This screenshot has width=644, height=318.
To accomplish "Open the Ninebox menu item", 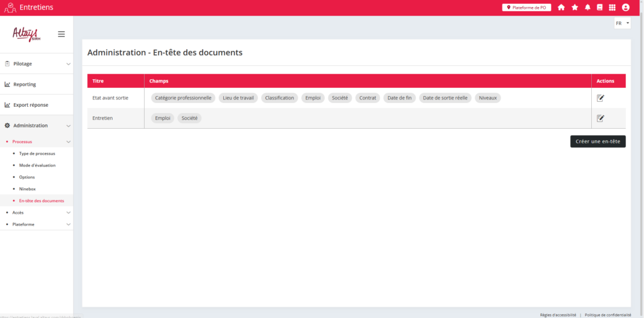I will pyautogui.click(x=28, y=189).
